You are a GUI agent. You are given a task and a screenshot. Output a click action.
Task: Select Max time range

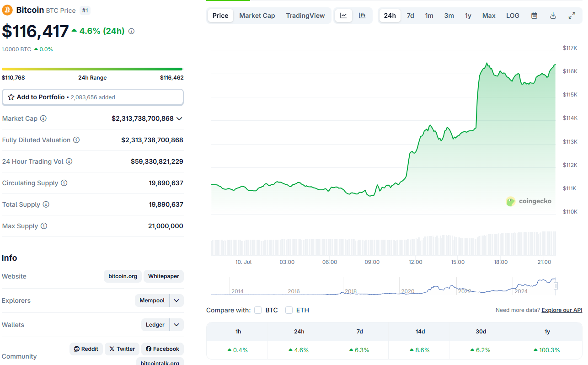[x=489, y=16]
